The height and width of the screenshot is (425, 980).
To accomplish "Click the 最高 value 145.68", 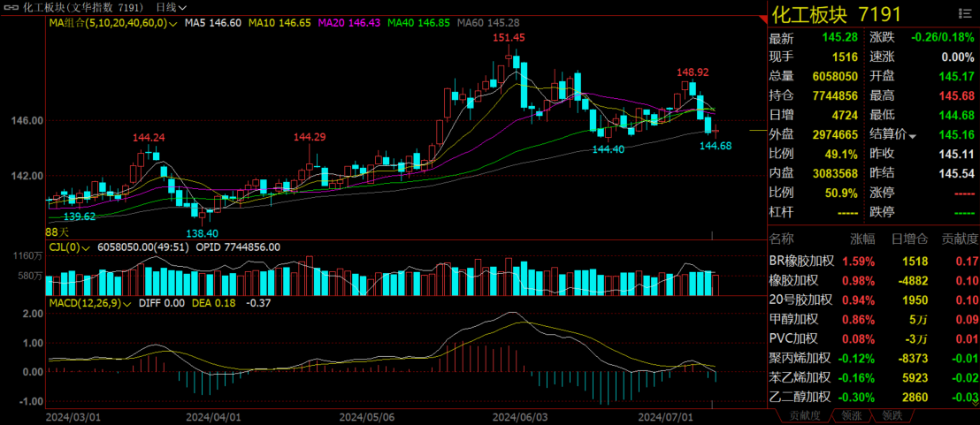I will pyautogui.click(x=957, y=96).
